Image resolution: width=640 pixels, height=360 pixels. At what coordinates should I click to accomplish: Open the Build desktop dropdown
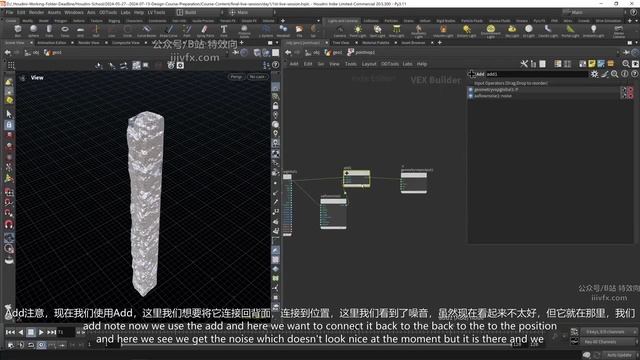(199, 12)
